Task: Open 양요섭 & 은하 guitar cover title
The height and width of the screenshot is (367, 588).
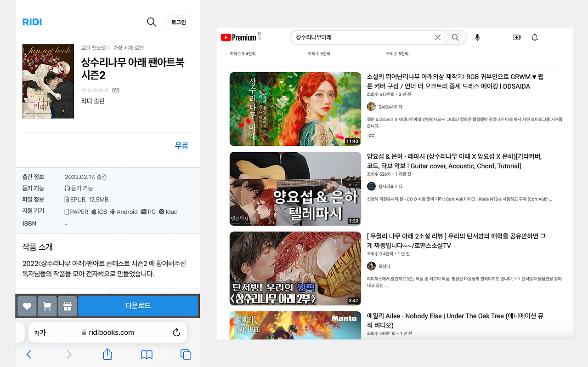Action: [x=454, y=161]
